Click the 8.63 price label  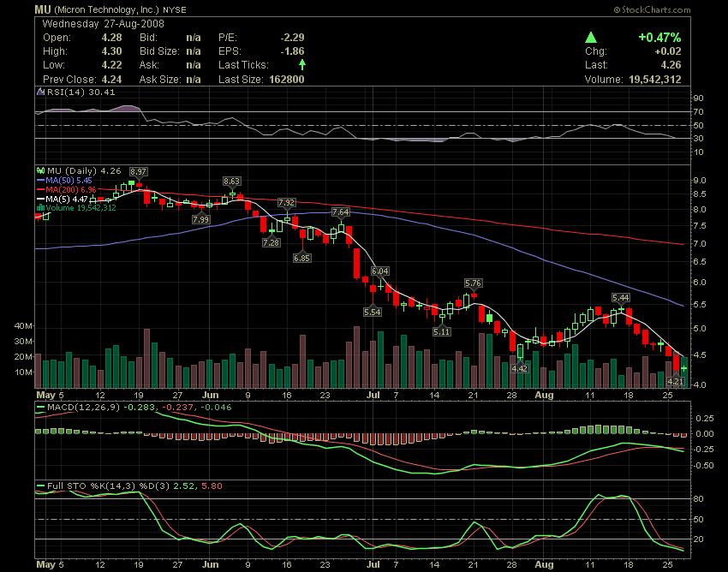[x=232, y=181]
